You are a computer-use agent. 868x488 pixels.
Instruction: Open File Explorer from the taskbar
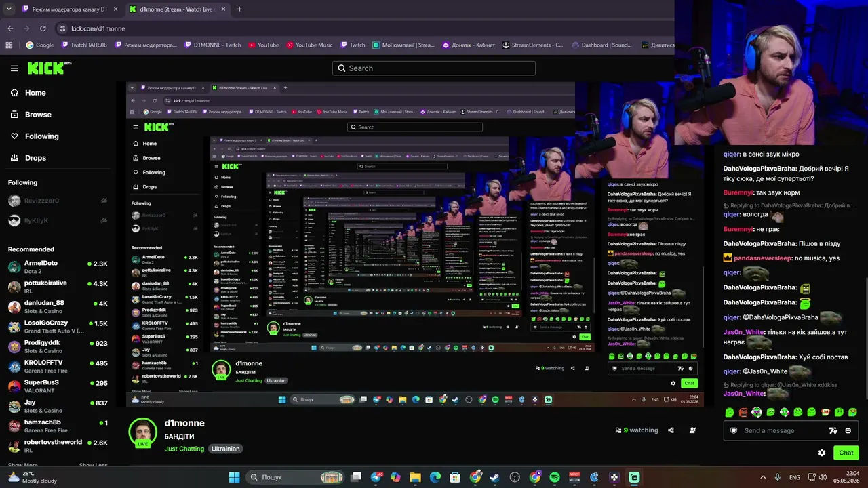[415, 477]
